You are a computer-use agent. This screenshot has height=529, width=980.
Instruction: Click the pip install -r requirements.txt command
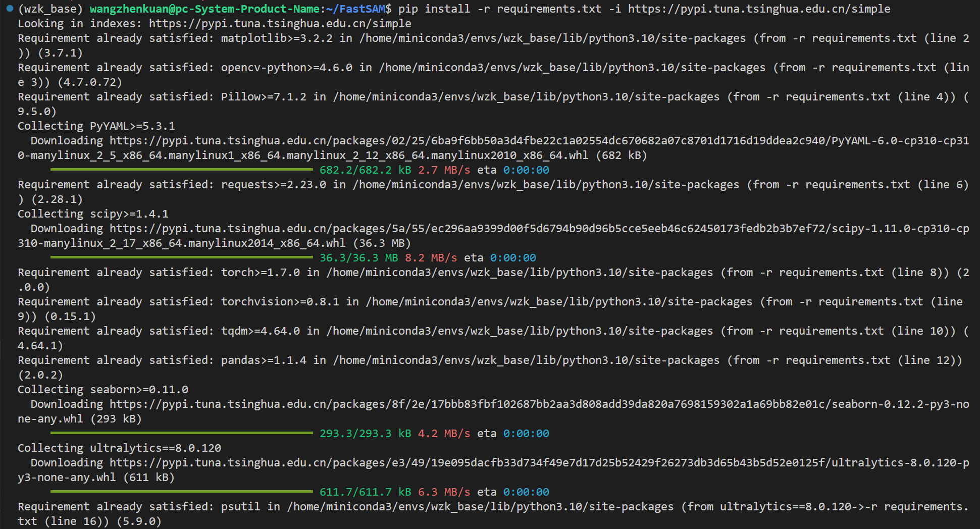(500, 9)
